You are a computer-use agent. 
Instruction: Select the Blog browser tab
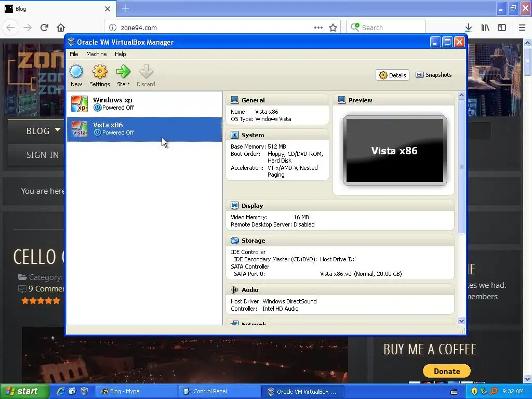click(58, 9)
